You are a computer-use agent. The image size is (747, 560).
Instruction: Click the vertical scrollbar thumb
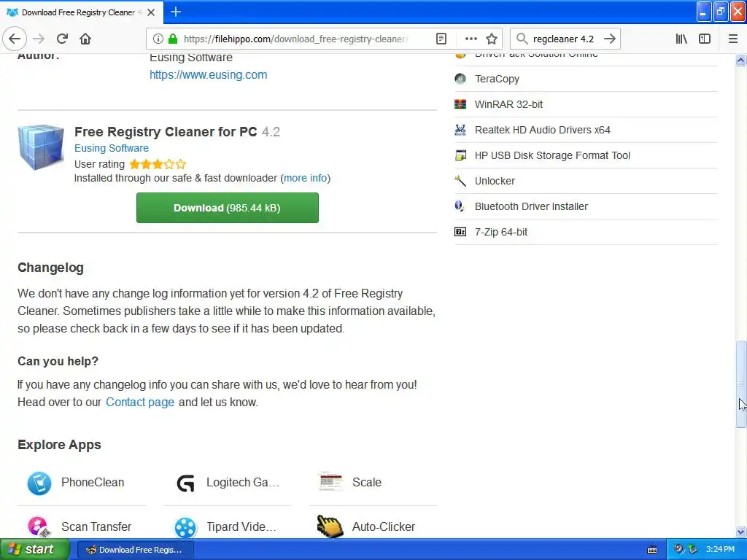740,384
